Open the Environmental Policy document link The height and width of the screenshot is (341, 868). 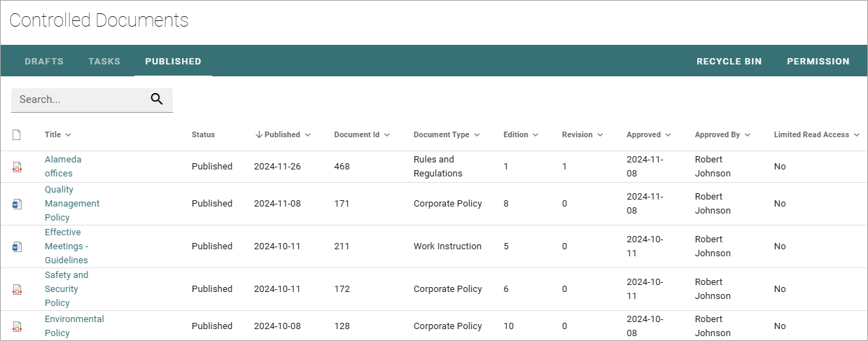74,326
